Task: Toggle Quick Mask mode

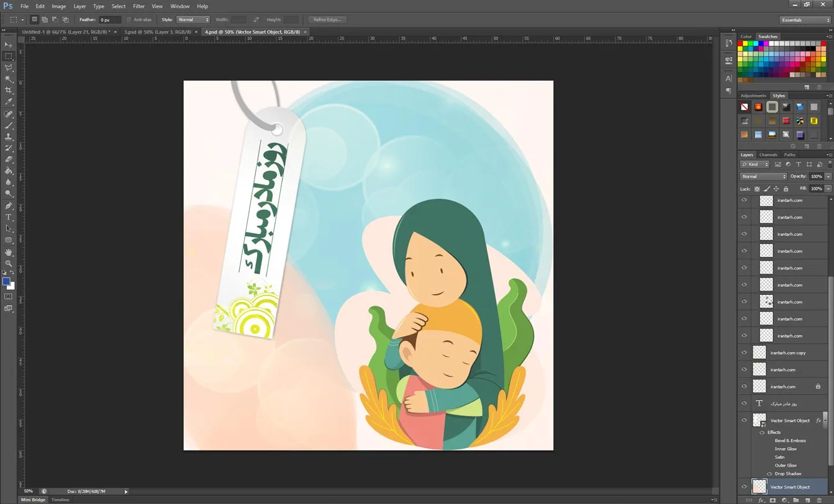Action: point(9,297)
